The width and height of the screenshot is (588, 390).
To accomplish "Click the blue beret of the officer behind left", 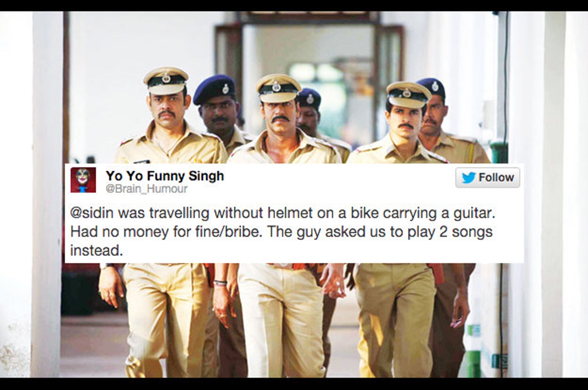I will (214, 88).
